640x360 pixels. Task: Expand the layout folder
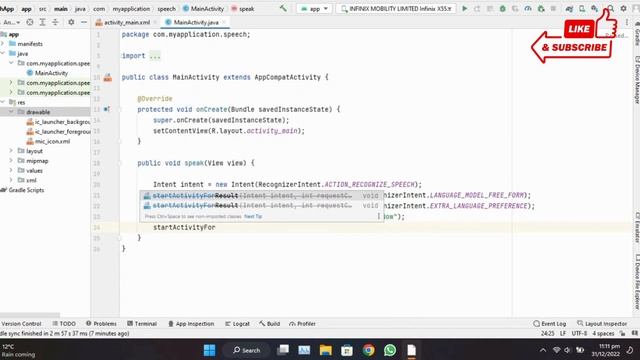pos(11,151)
